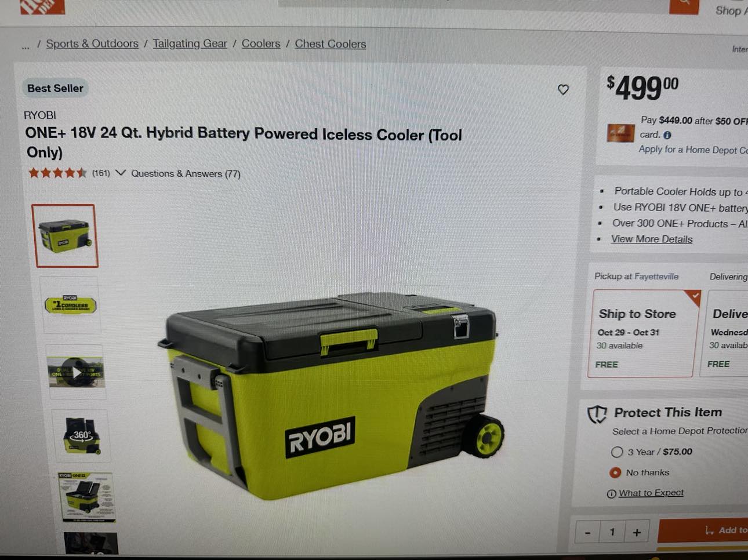This screenshot has width=748, height=560.
Task: Open the Home Depot logo homepage
Action: tap(42, 6)
